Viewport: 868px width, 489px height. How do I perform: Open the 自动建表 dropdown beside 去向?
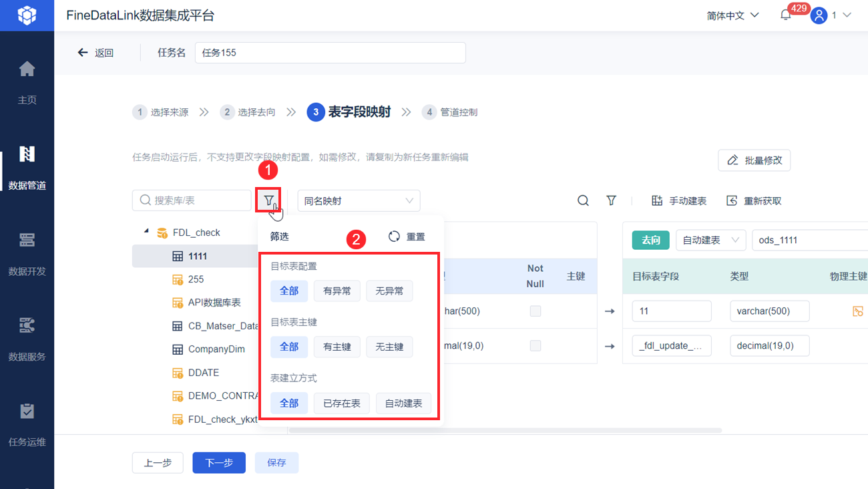710,240
